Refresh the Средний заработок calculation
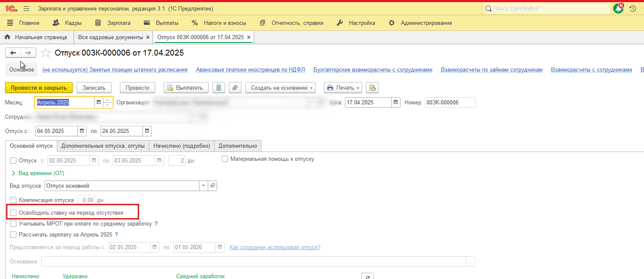Screen dimensions: 644x279 point(367,276)
